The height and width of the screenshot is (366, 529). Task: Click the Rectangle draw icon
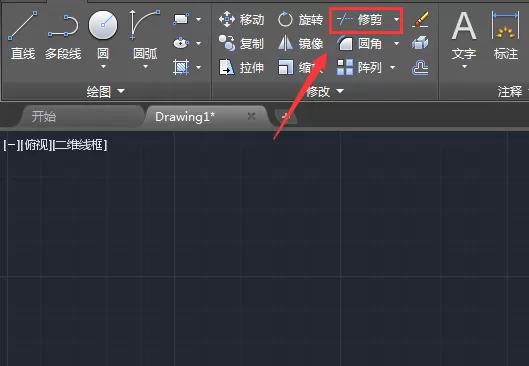coord(181,19)
